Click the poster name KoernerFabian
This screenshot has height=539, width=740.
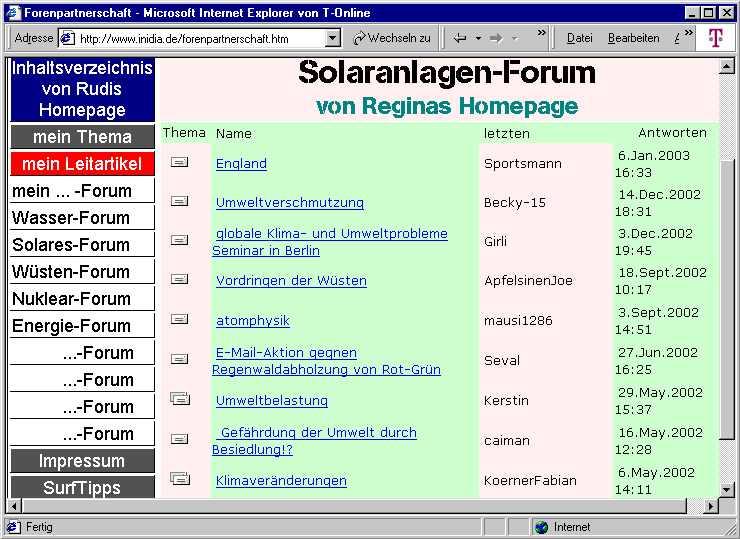pyautogui.click(x=530, y=480)
